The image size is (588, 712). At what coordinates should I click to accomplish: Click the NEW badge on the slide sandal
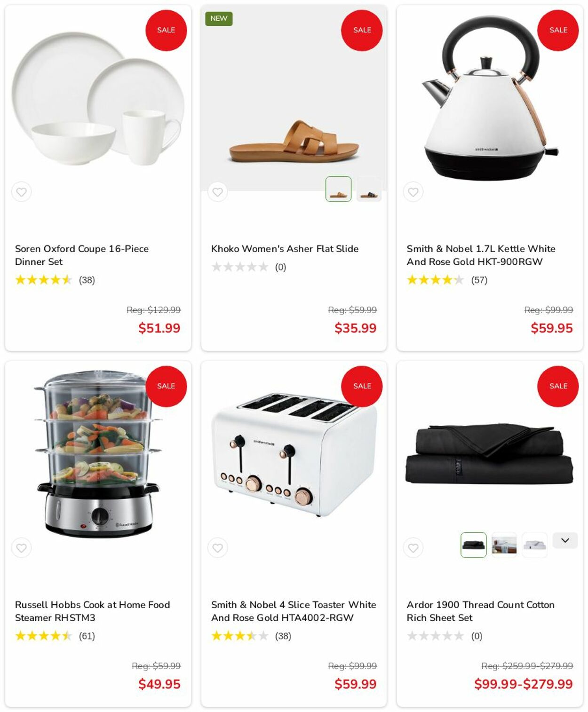pyautogui.click(x=219, y=18)
